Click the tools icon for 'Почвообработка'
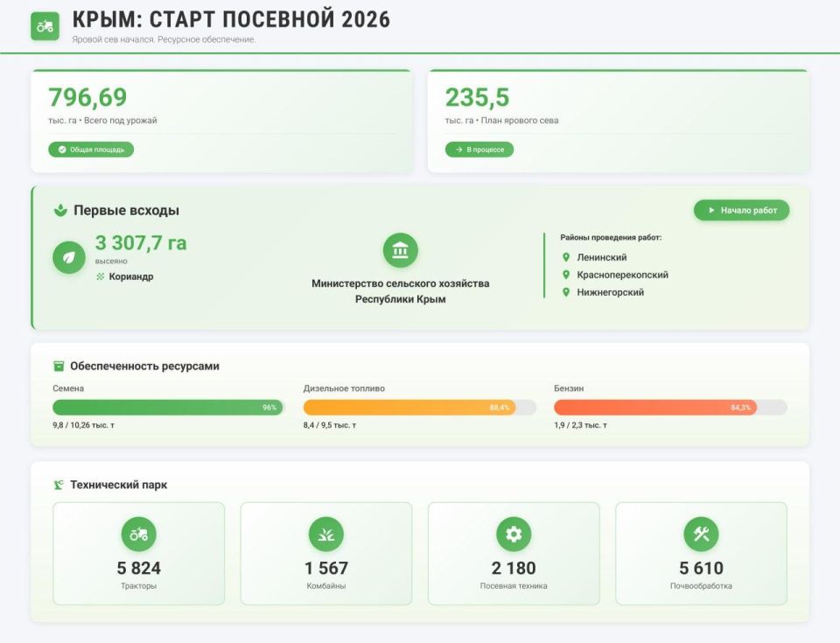840x643 pixels. tap(700, 533)
